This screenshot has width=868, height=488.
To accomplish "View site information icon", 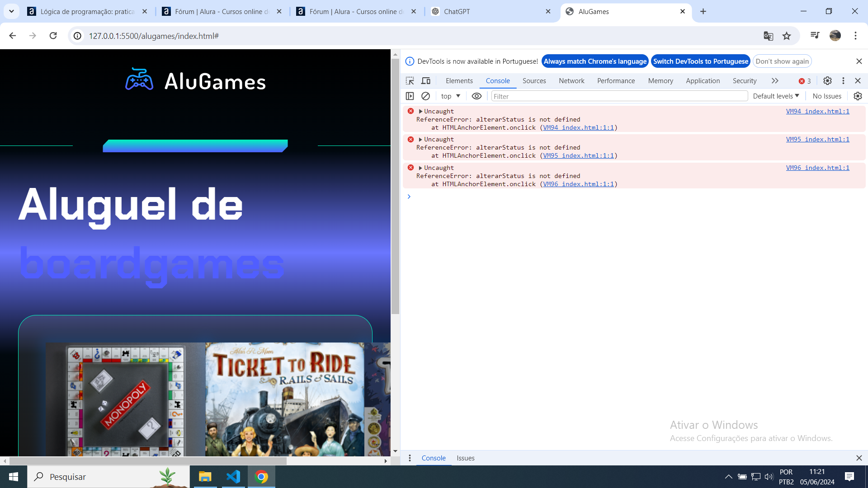I will click(78, 36).
